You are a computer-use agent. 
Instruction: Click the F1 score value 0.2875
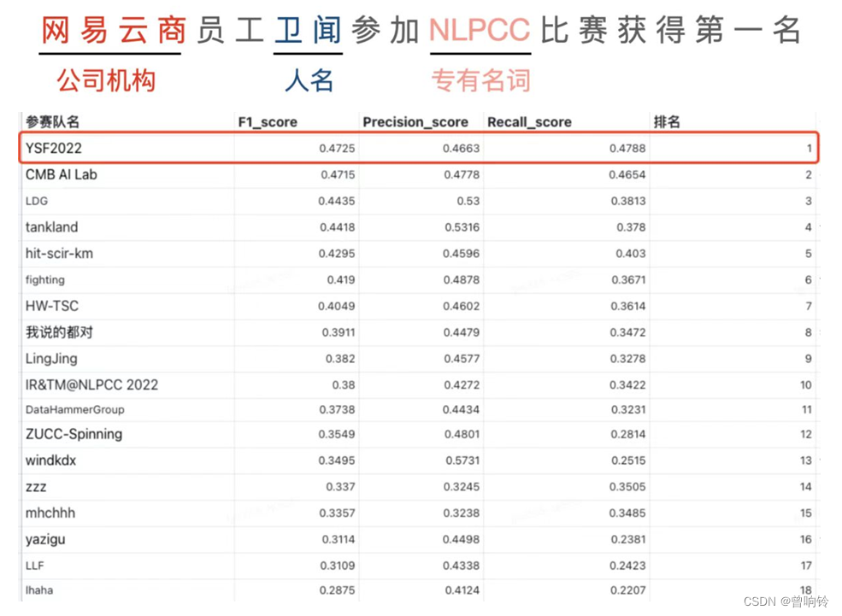(x=338, y=590)
